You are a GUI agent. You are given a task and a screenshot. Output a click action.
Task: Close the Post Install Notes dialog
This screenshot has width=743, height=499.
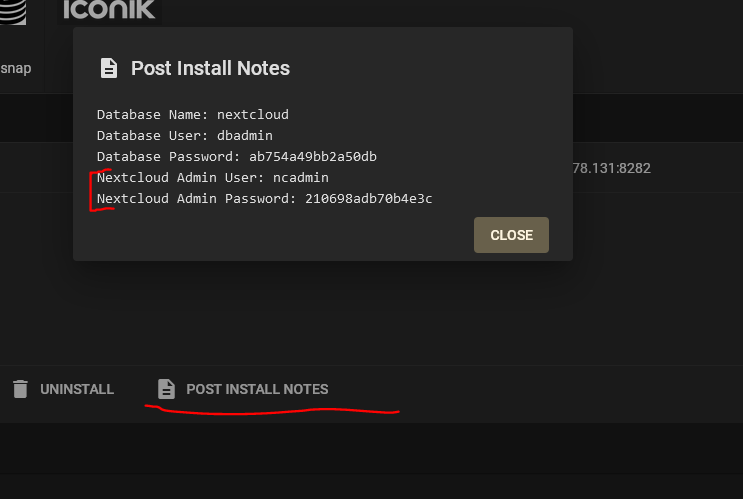coord(511,235)
